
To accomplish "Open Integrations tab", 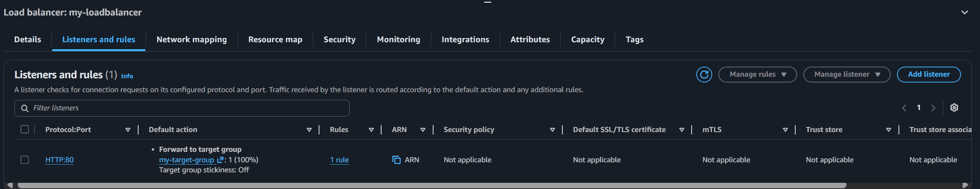I will pyautogui.click(x=465, y=40).
